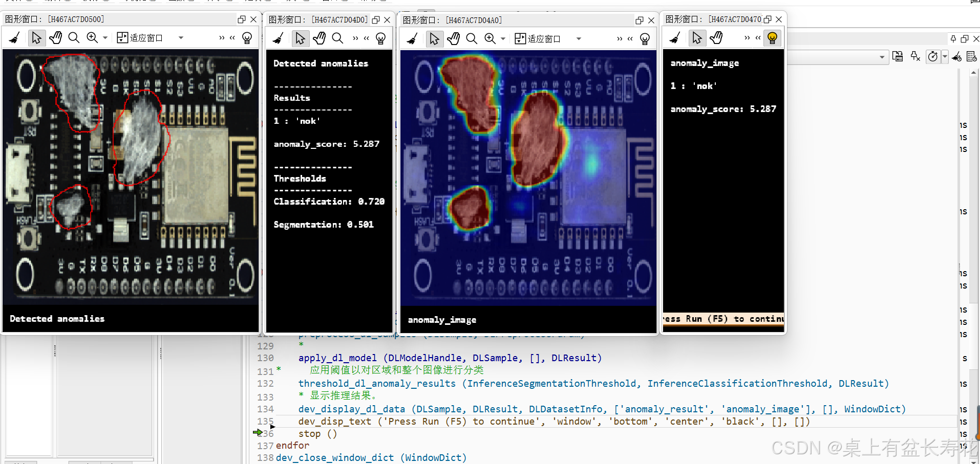The width and height of the screenshot is (980, 464).
Task: Toggle the arrow pointer tool in window H467AC7D04A0
Action: pyautogui.click(x=434, y=39)
